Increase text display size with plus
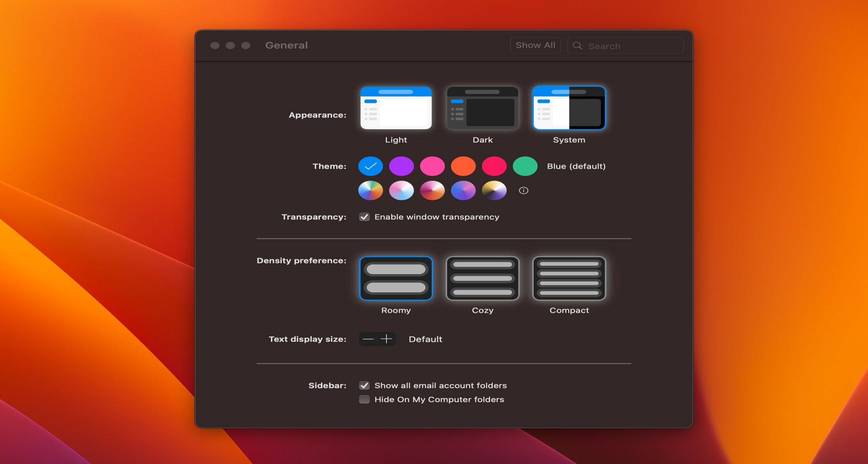The height and width of the screenshot is (464, 868). coord(386,339)
